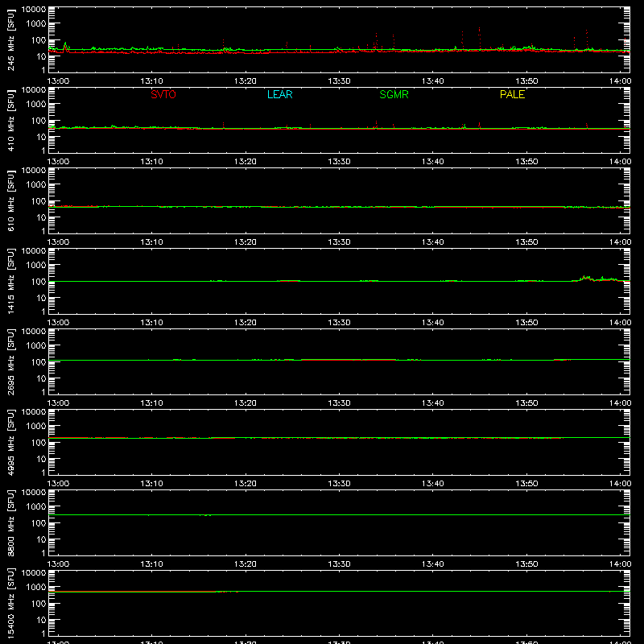644x644 pixels.
Task: Select the '15400 MHz [SFU]' axis title
Action: point(10,603)
